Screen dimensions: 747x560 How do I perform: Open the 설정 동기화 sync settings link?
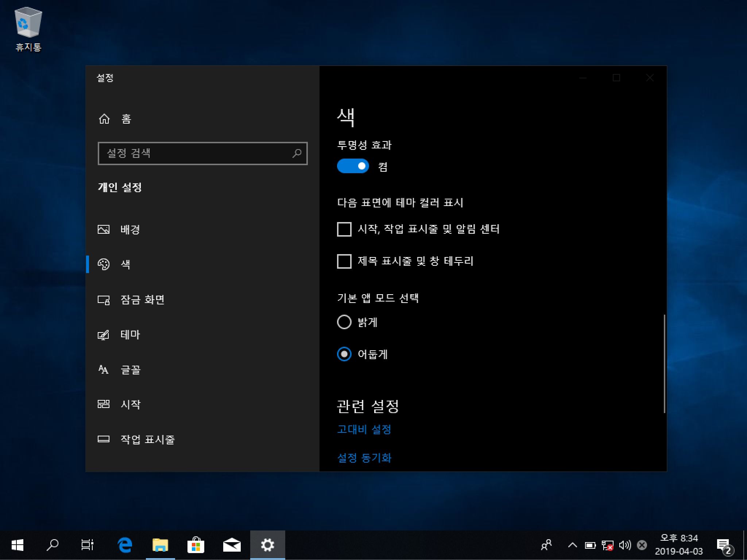coord(364,458)
